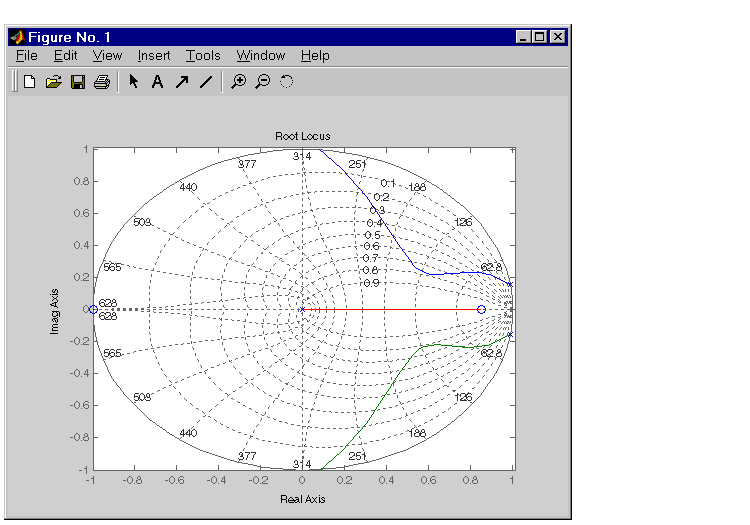Screen dimensions: 750x525
Task: Select the Add Arrow annotation tool
Action: [181, 82]
